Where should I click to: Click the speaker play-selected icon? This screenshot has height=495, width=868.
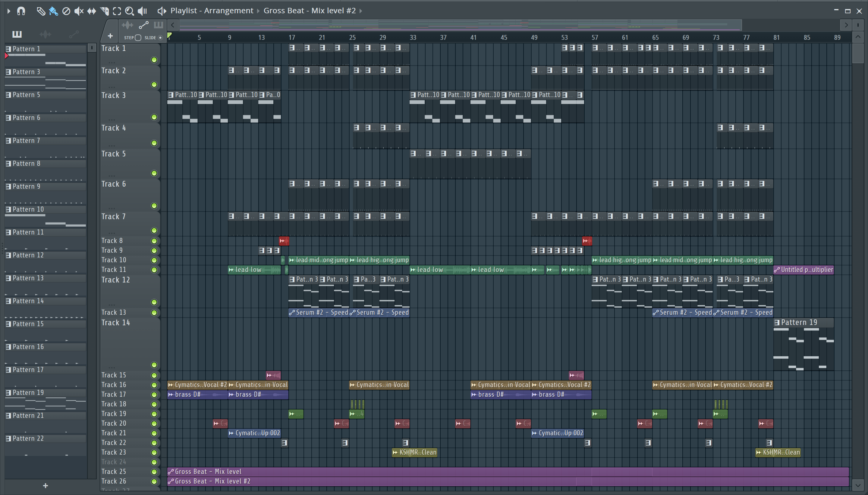(162, 11)
